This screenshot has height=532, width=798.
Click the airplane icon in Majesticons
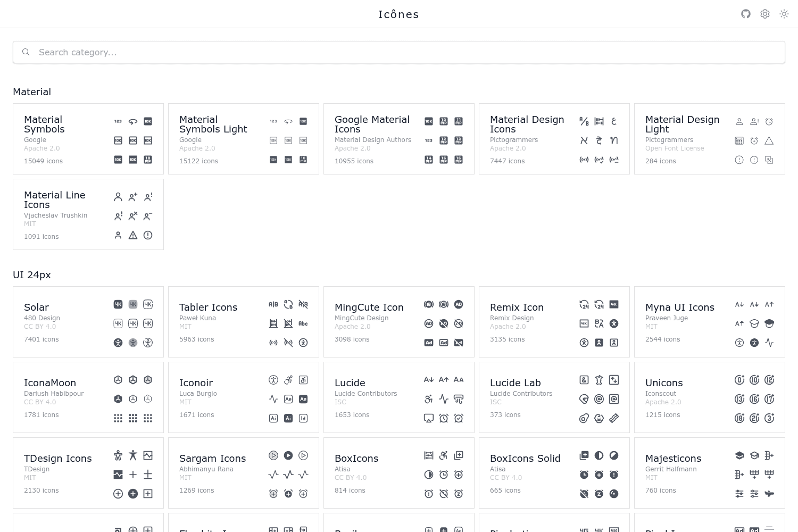tap(769, 494)
